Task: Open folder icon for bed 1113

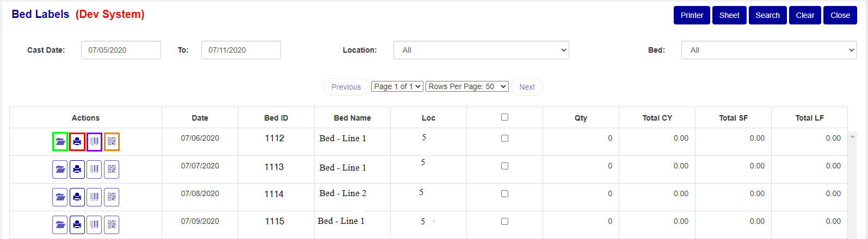Action: click(x=60, y=169)
